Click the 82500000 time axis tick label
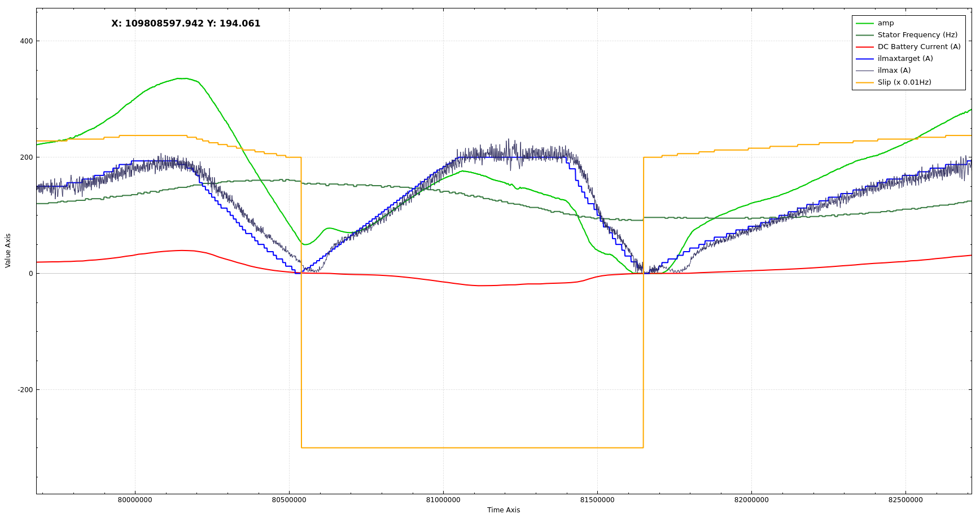The height and width of the screenshot is (518, 980). 905,500
